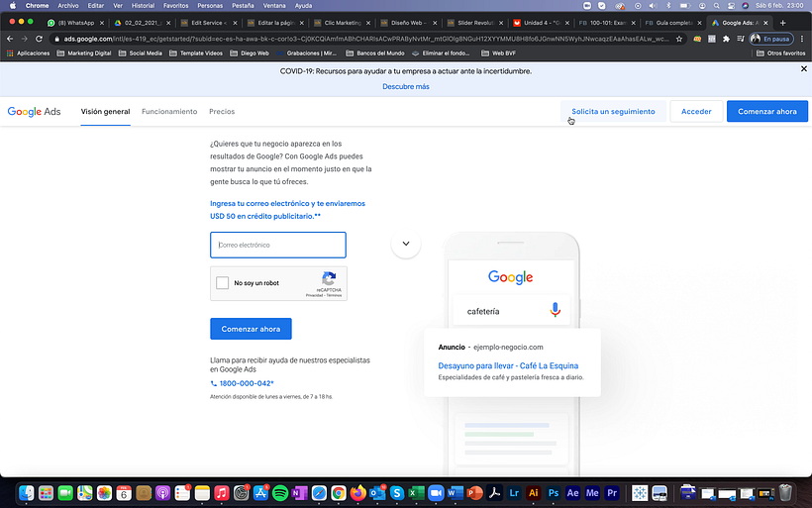
Task: Open the 'En pausa' profile menu
Action: pos(771,39)
